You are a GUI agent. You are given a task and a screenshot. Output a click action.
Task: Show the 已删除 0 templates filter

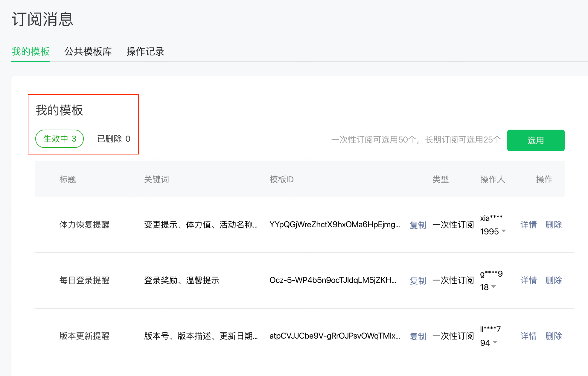click(114, 139)
